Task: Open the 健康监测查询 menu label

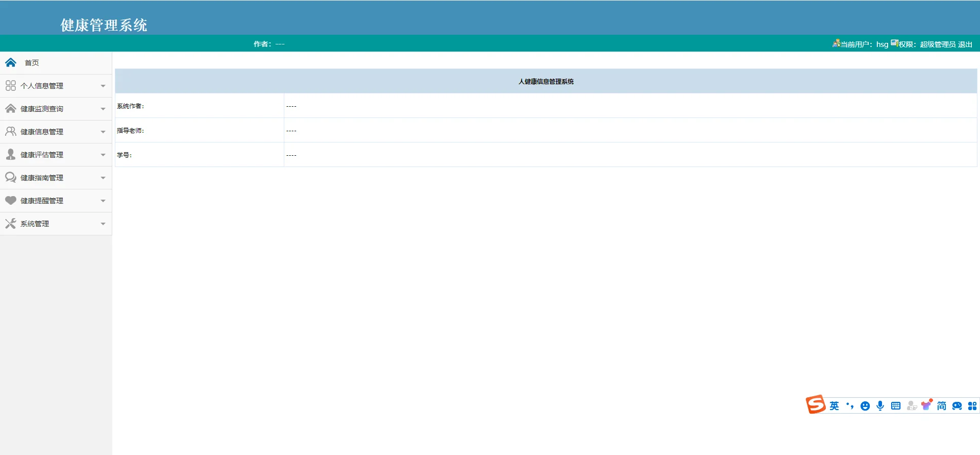Action: point(42,109)
